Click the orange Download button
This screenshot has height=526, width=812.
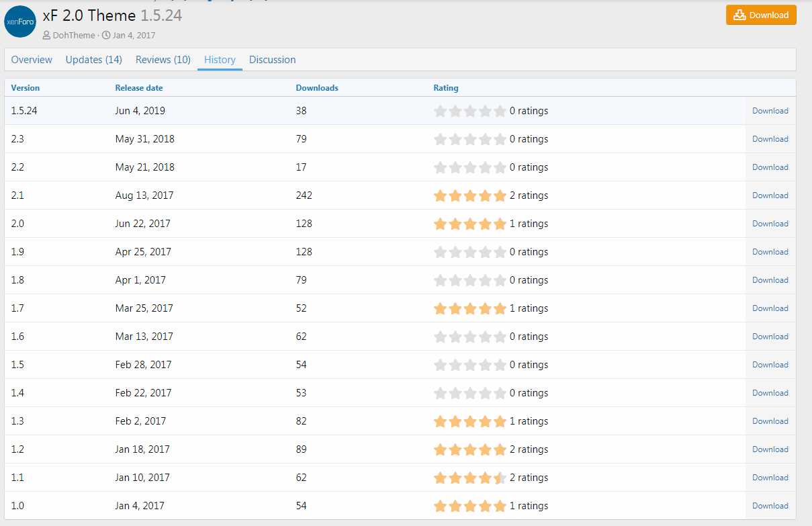[761, 15]
